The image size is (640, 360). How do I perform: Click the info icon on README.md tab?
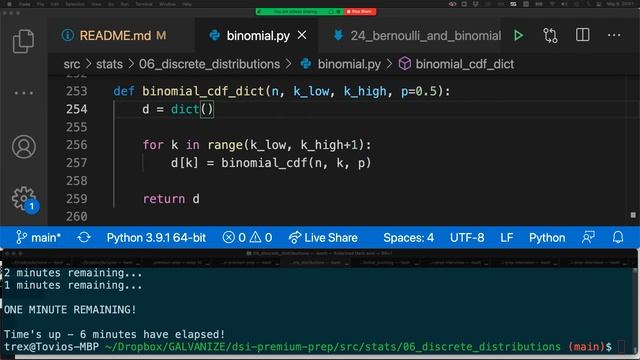pyautogui.click(x=67, y=36)
